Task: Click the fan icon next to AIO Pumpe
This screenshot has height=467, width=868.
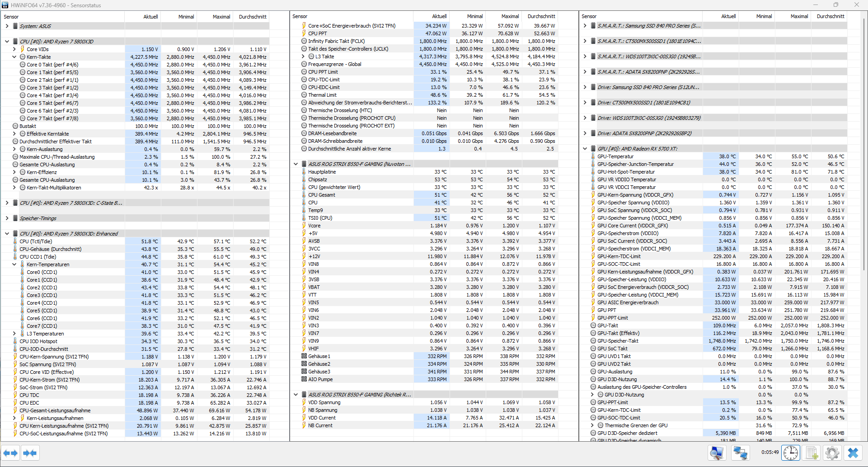Action: 304,379
